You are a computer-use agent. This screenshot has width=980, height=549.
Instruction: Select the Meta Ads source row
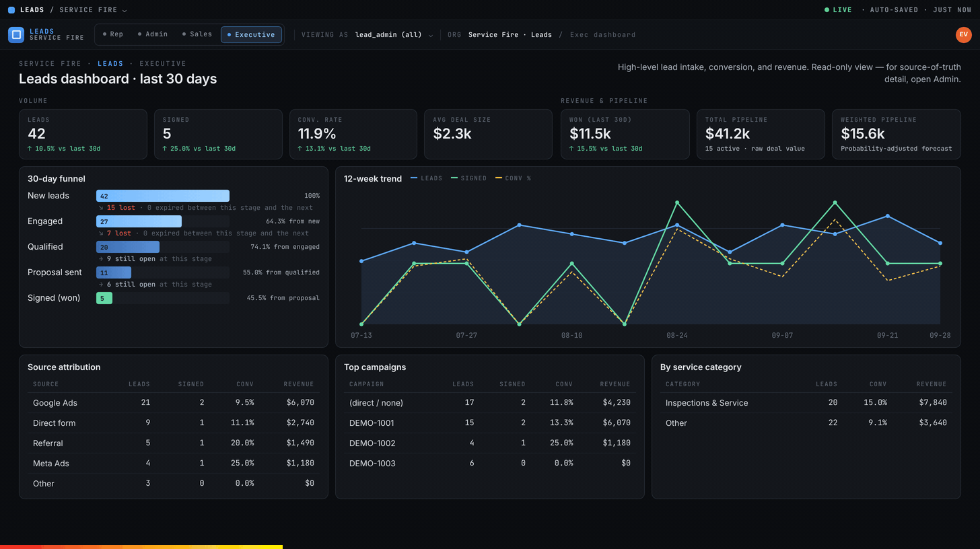174,464
